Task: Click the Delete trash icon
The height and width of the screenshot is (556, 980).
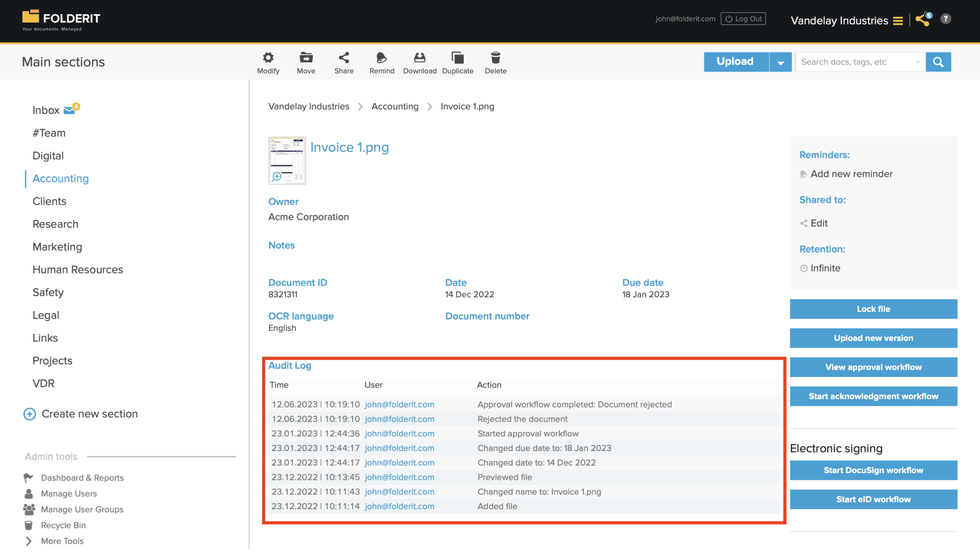Action: point(496,58)
